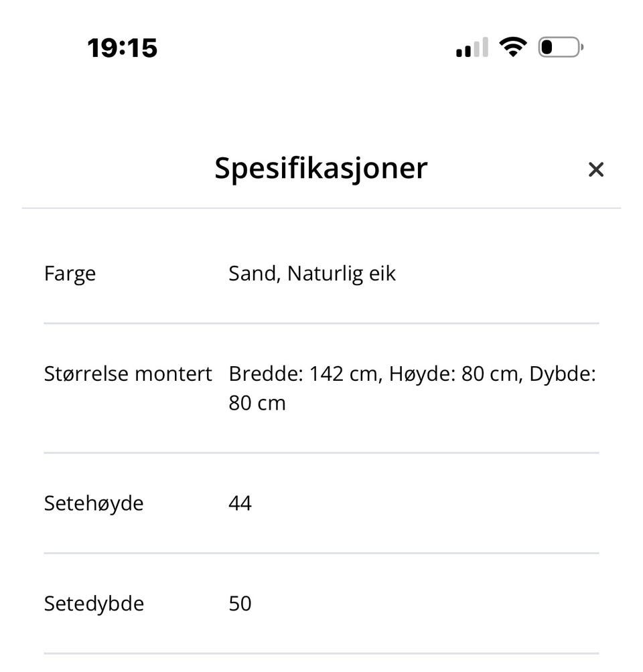643x672 pixels.
Task: Tap the cellular signal bars icon
Action: pos(472,48)
